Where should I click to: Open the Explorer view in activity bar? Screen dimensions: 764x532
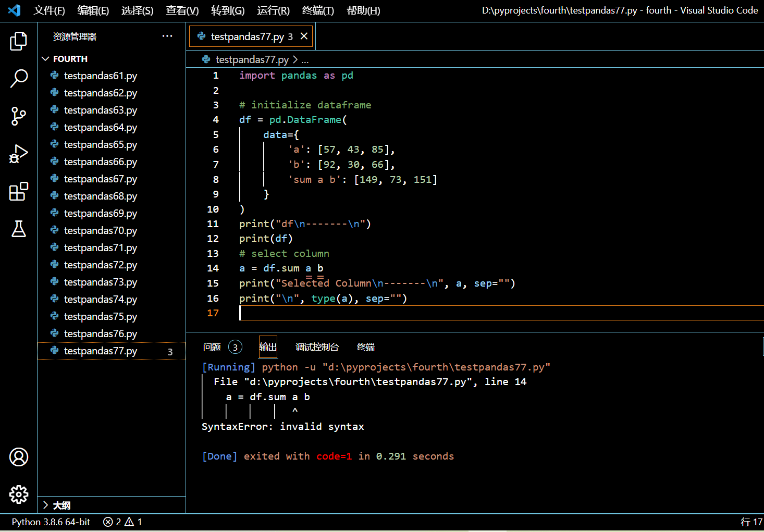click(18, 41)
